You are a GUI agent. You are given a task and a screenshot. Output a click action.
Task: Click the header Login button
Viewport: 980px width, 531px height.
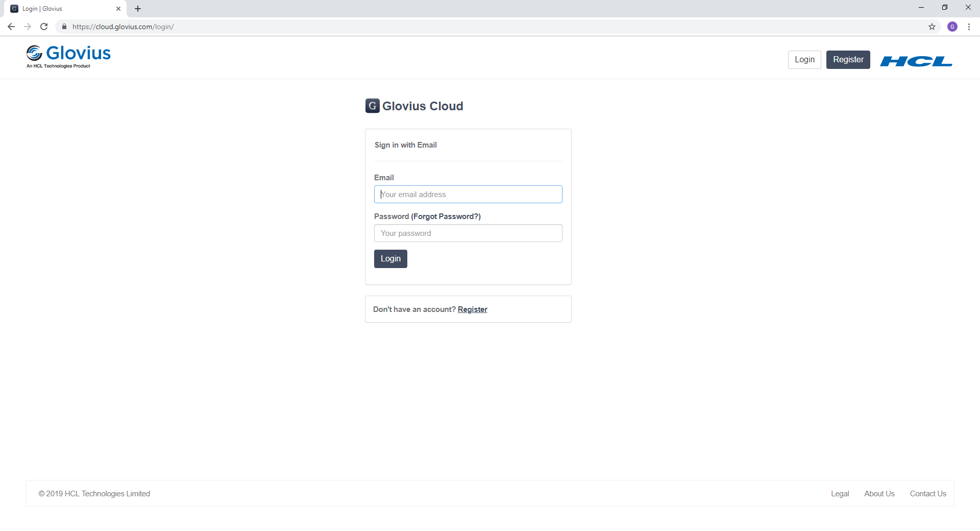click(x=804, y=60)
